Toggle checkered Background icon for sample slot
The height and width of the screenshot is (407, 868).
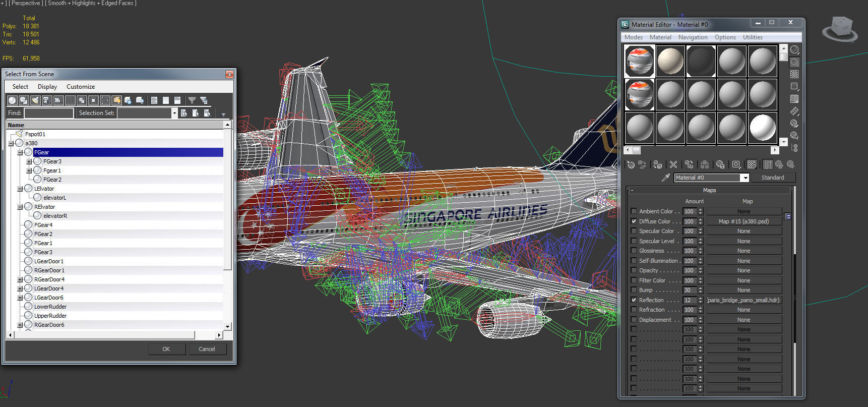click(794, 74)
